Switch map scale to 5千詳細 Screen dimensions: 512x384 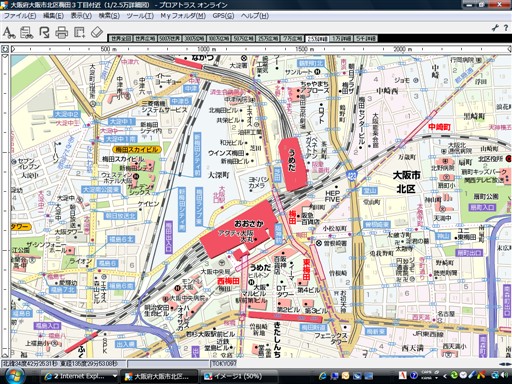365,39
